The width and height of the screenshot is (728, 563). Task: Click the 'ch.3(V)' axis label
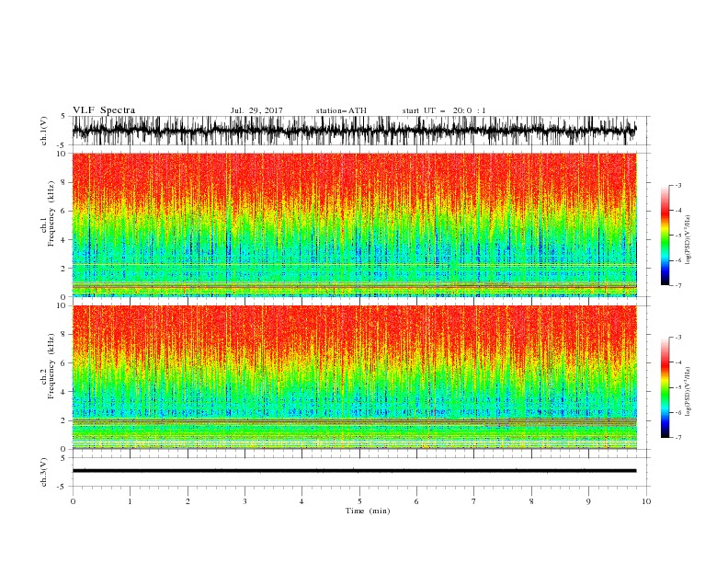tap(44, 472)
